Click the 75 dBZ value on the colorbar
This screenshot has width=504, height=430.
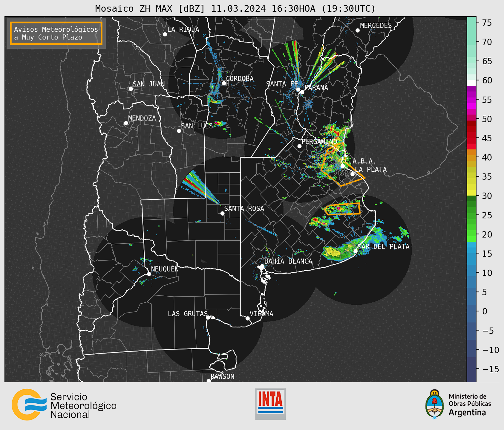(487, 23)
